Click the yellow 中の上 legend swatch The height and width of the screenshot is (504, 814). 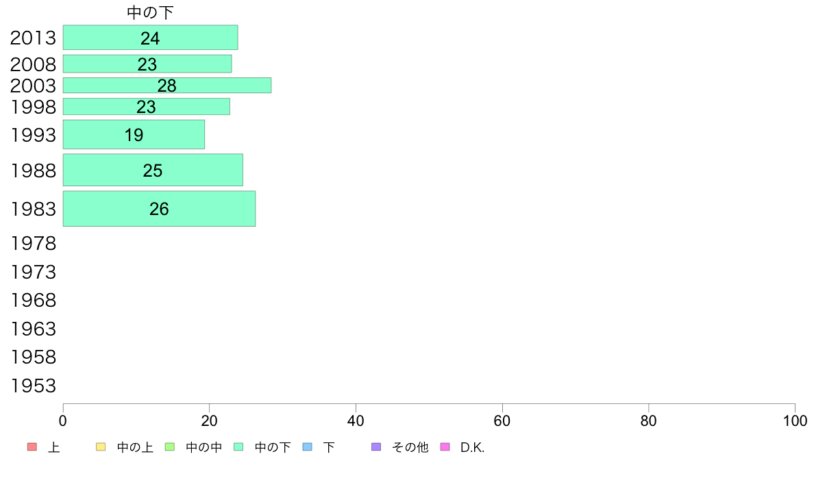101,447
